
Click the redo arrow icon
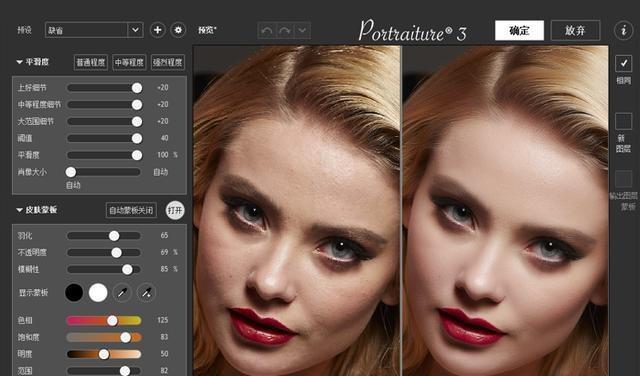pos(285,31)
